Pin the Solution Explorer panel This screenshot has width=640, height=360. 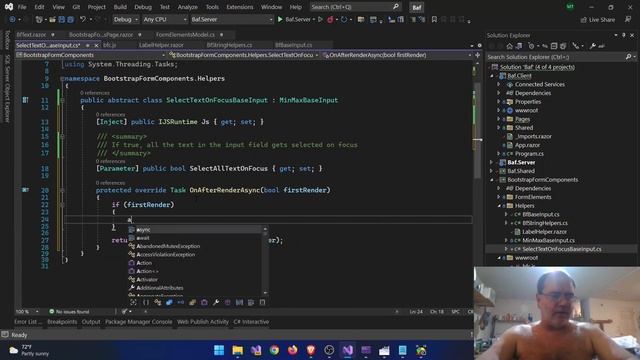tap(624, 36)
